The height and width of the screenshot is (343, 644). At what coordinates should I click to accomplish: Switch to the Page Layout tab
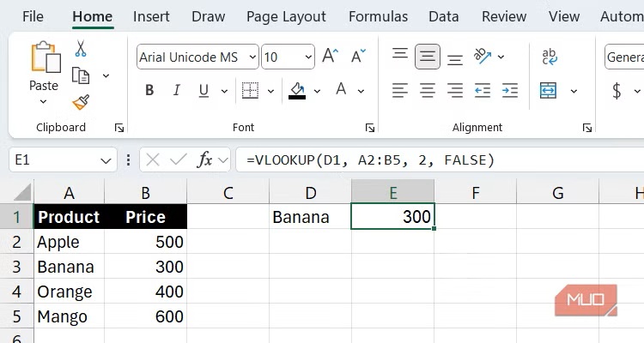[x=286, y=16]
